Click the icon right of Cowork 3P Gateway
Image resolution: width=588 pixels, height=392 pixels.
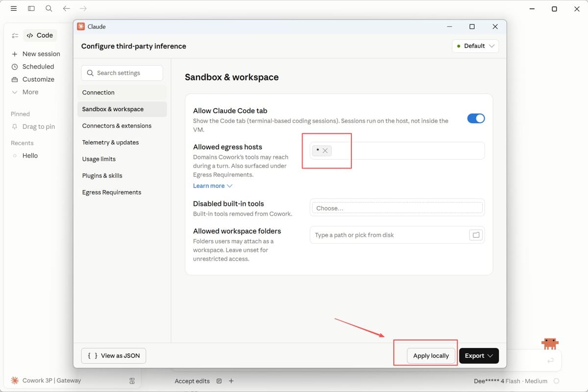132,381
